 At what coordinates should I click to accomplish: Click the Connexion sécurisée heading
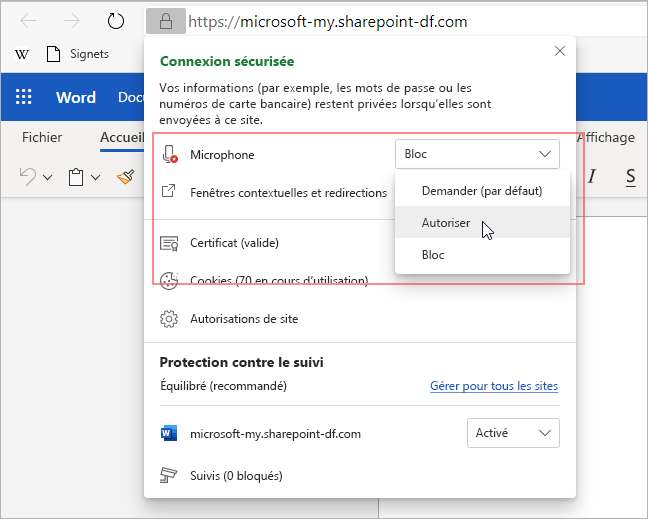tap(227, 61)
